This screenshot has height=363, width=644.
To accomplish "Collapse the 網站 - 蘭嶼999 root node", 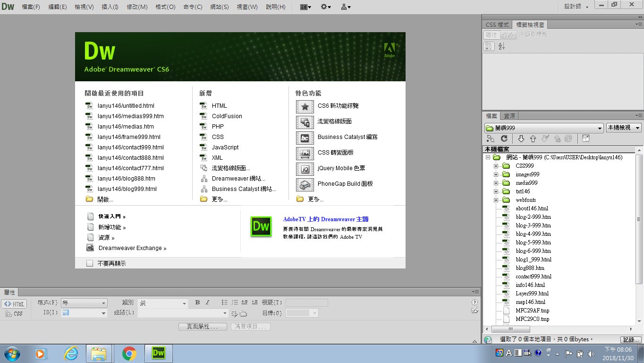I will click(x=488, y=157).
